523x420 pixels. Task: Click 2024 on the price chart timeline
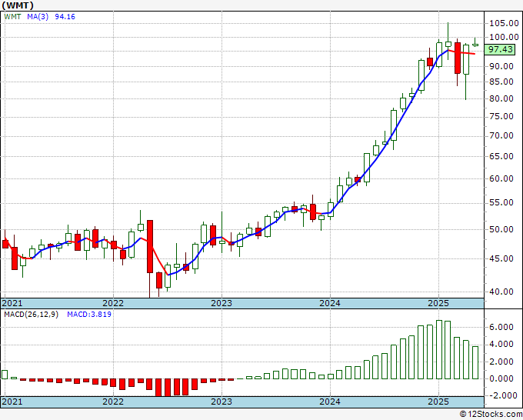click(330, 303)
